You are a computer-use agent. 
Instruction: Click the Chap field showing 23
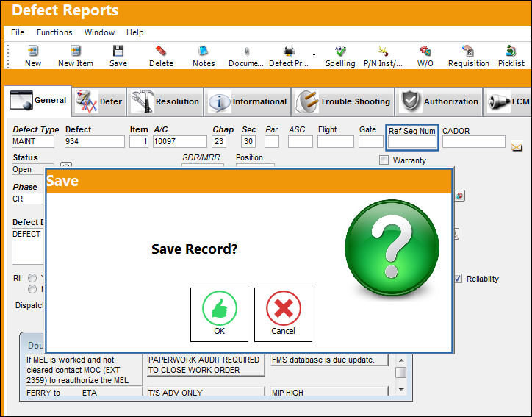219,142
